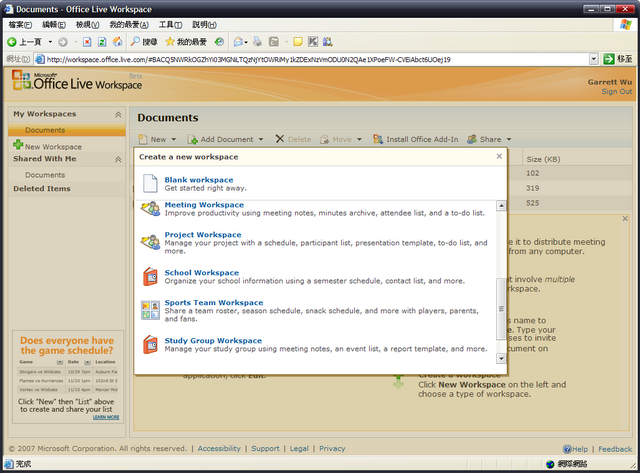Open the Add Document dropdown
Screen dimensions: 640x473
[225, 139]
